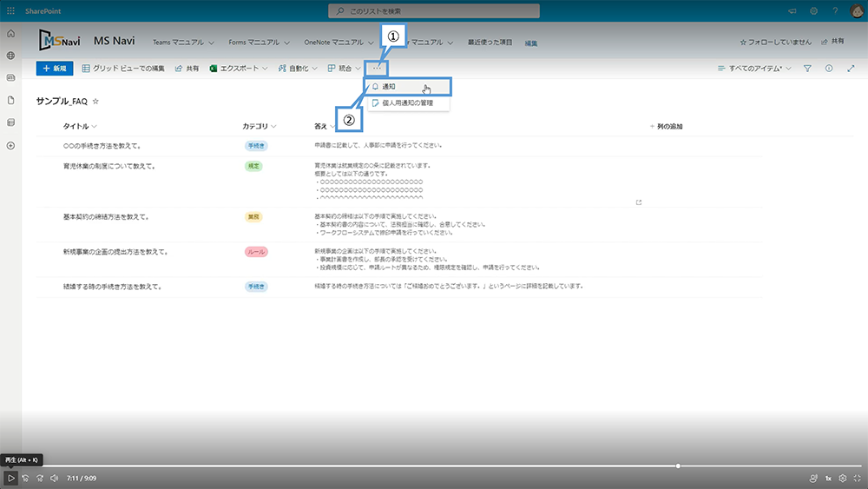This screenshot has height=489, width=868.
Task: Click the ルール category pill
Action: 256,252
